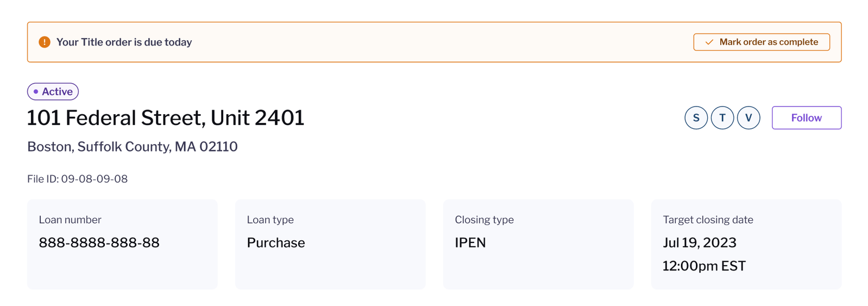Screen dimensions: 868x306
Task: Open the S user avatar
Action: click(696, 118)
